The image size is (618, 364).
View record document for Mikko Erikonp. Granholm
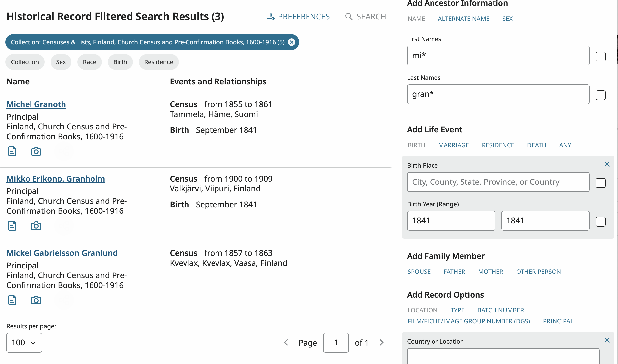tap(12, 226)
